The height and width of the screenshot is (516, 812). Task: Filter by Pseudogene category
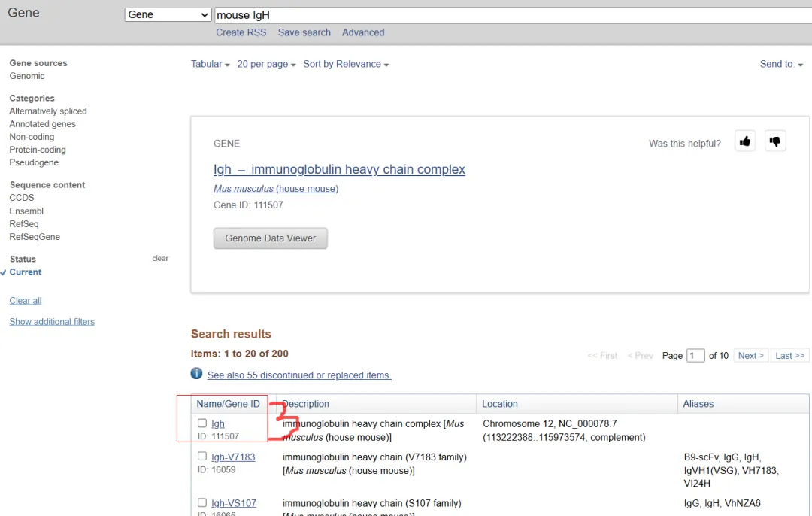[34, 162]
